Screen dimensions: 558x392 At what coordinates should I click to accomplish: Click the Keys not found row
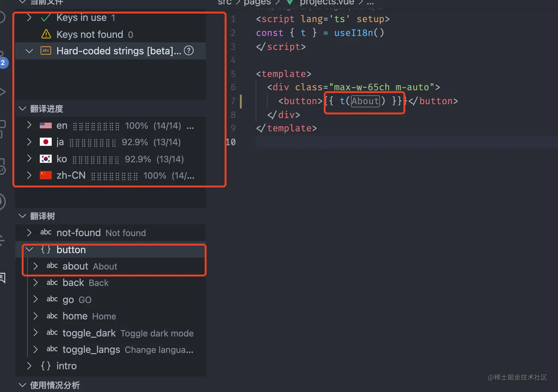point(111,34)
